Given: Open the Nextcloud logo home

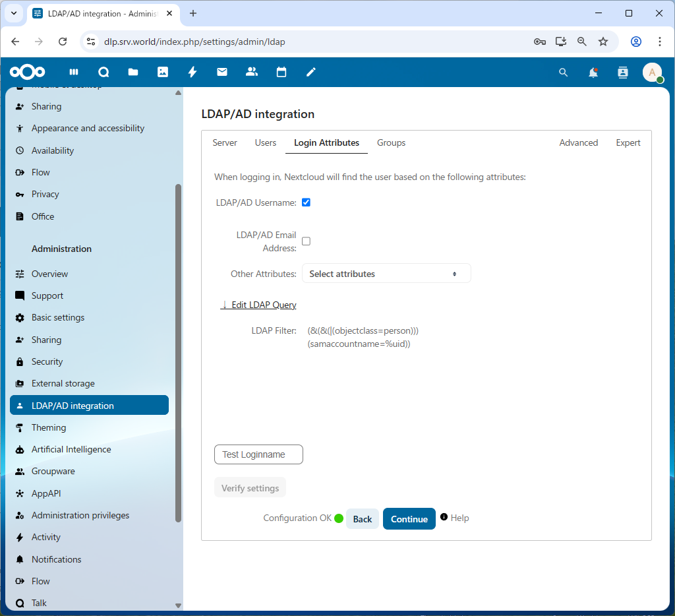Looking at the screenshot, I should coord(27,72).
